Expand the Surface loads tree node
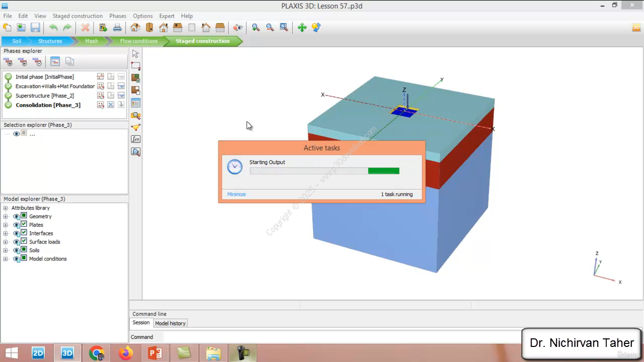Image resolution: width=644 pixels, height=362 pixels. [x=6, y=242]
